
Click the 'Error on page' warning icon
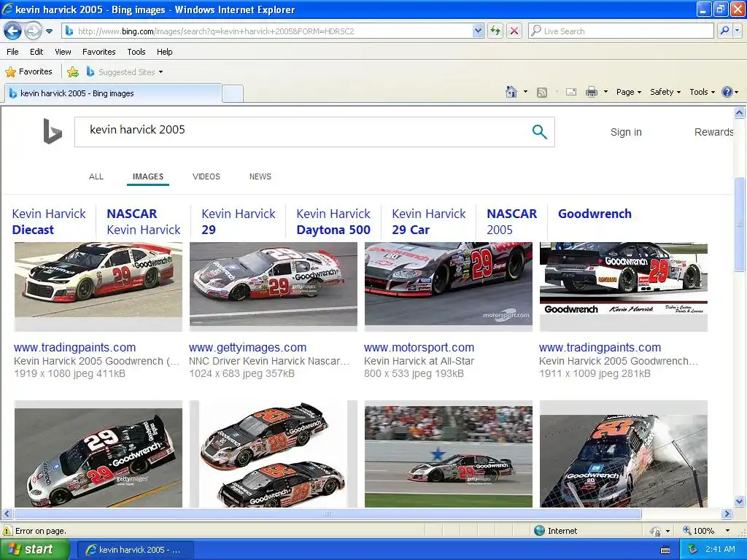click(7, 531)
